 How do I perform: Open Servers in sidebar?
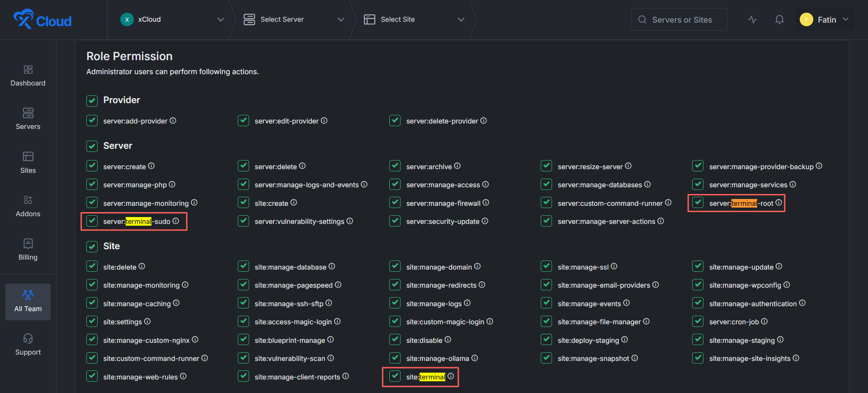28,119
